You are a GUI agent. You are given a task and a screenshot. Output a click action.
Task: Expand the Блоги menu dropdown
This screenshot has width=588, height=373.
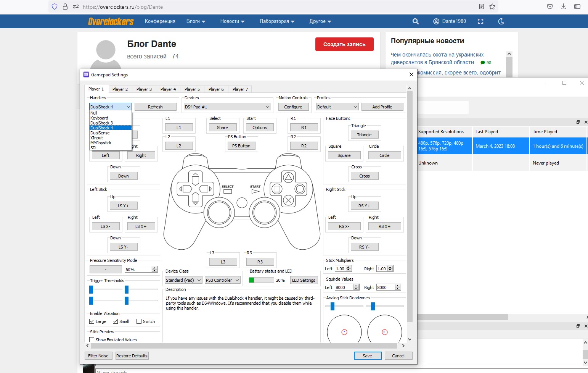(196, 21)
